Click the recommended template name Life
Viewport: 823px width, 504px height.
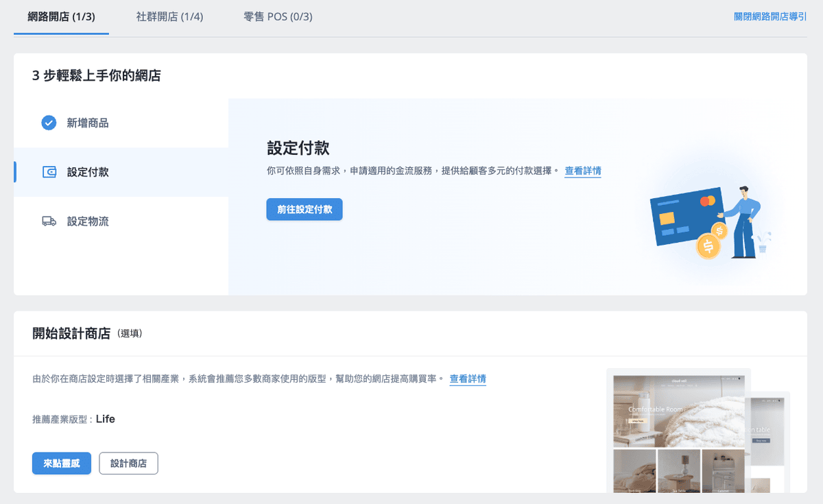[106, 419]
